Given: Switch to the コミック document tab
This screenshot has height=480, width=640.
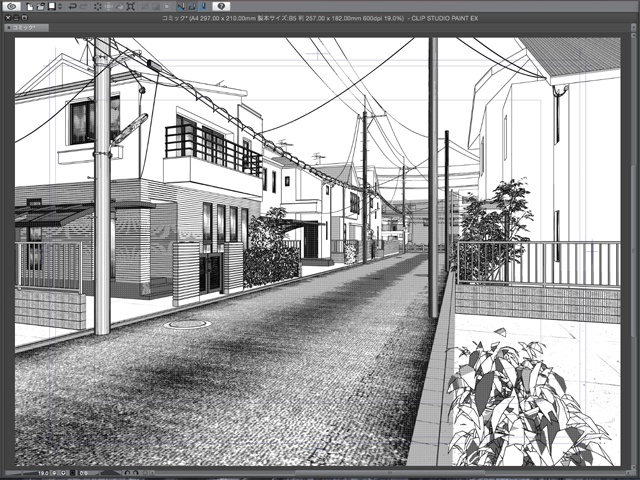Looking at the screenshot, I should 26,28.
